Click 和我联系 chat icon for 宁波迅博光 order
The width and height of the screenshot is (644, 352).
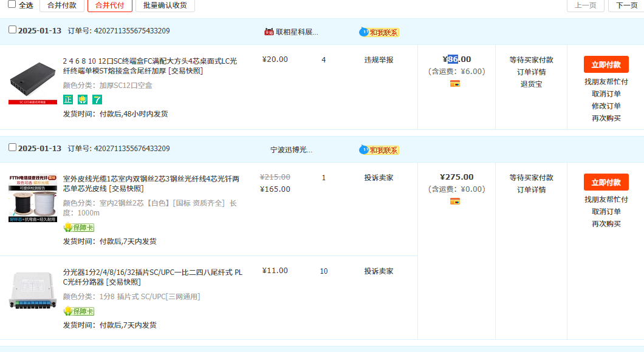pos(379,150)
